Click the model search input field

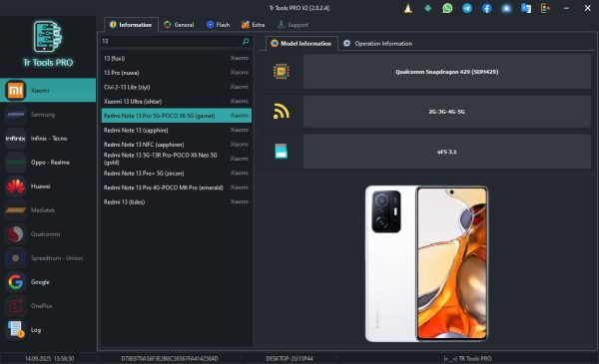(171, 41)
